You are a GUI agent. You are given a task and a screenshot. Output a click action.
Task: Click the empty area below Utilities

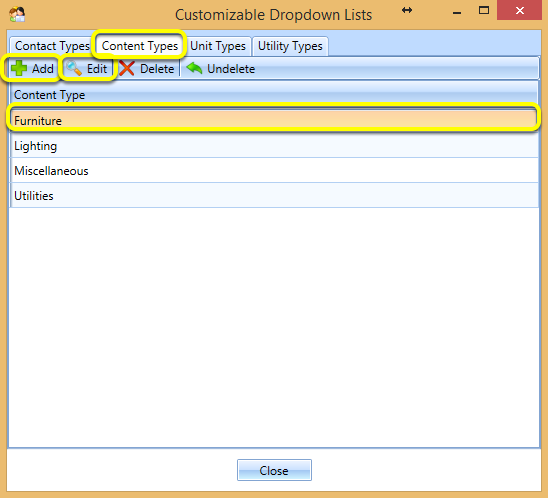(x=274, y=327)
